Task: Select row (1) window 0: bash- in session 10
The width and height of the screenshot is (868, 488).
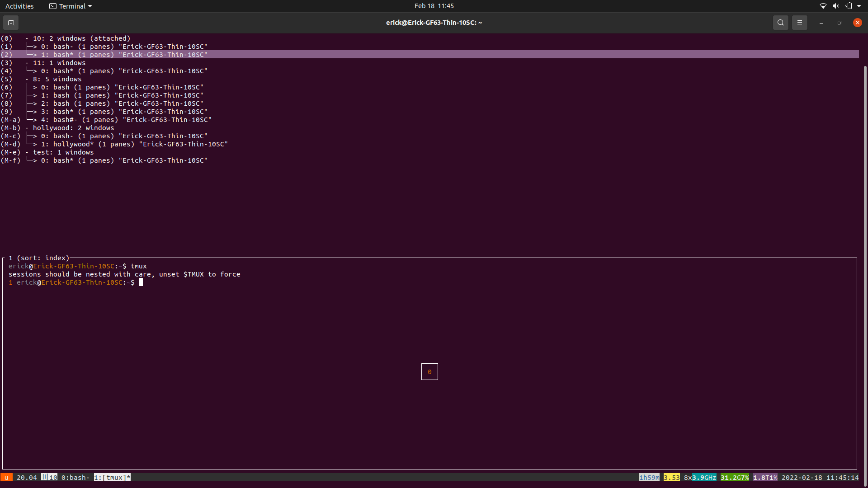Action: pyautogui.click(x=429, y=47)
